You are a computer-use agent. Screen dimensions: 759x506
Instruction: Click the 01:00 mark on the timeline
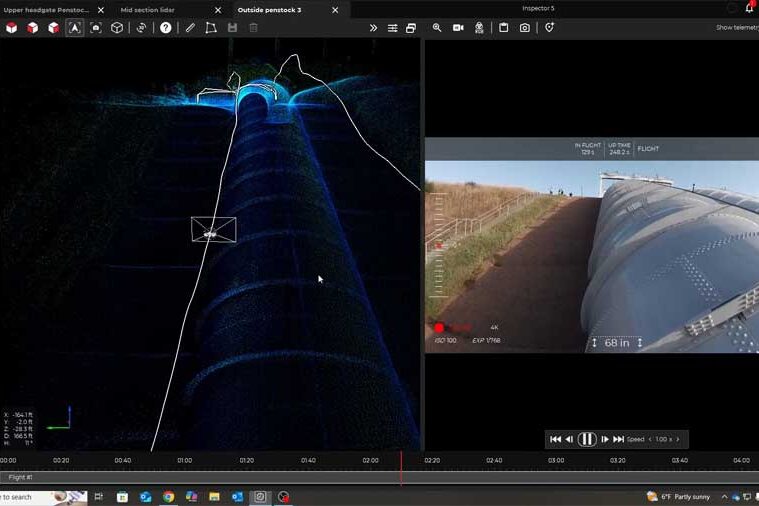click(x=184, y=460)
